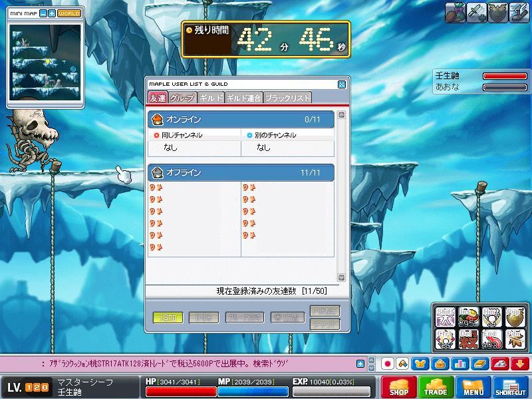The image size is (532, 399).
Task: Click the 内緒話 whisper button
Action: tap(325, 311)
